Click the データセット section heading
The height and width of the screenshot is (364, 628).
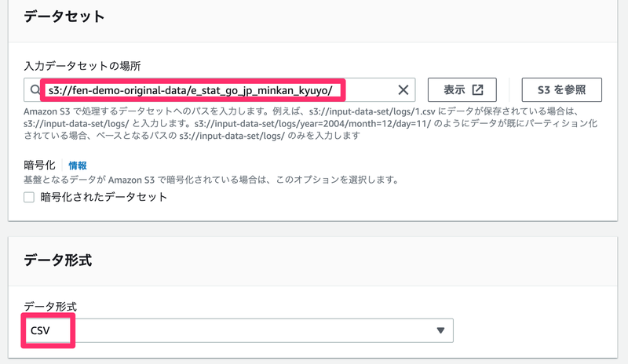pos(64,16)
